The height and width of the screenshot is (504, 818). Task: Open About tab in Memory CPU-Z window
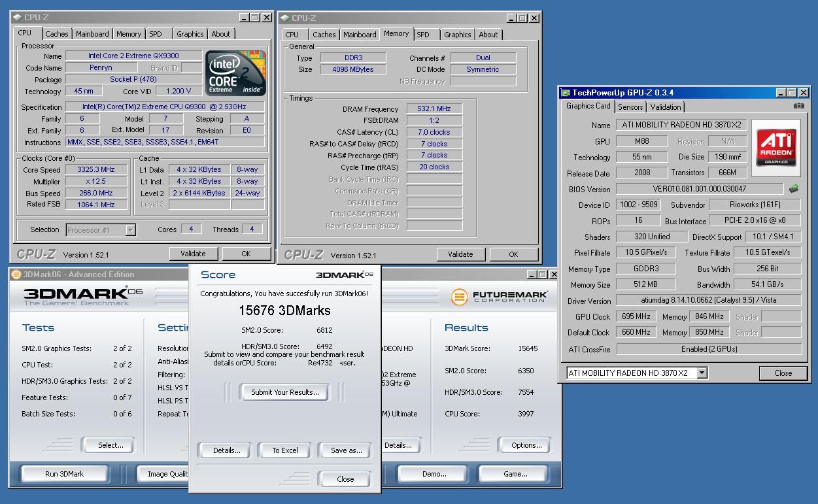tap(488, 35)
